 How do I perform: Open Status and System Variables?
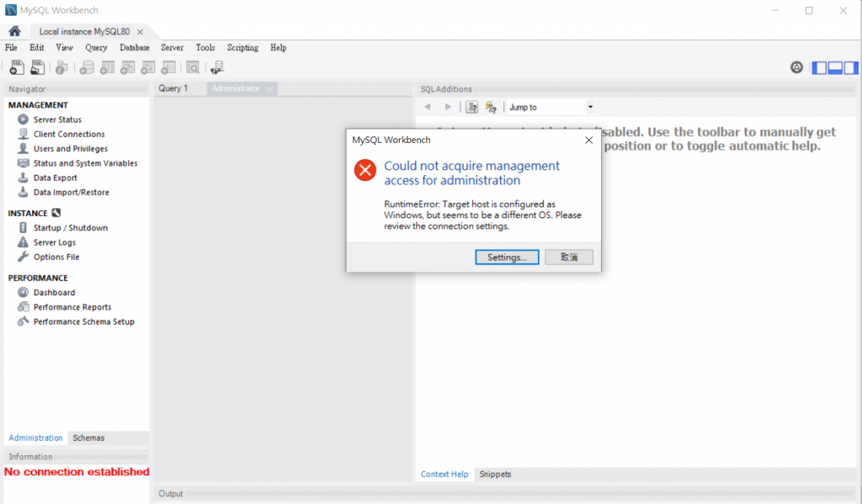click(x=85, y=163)
